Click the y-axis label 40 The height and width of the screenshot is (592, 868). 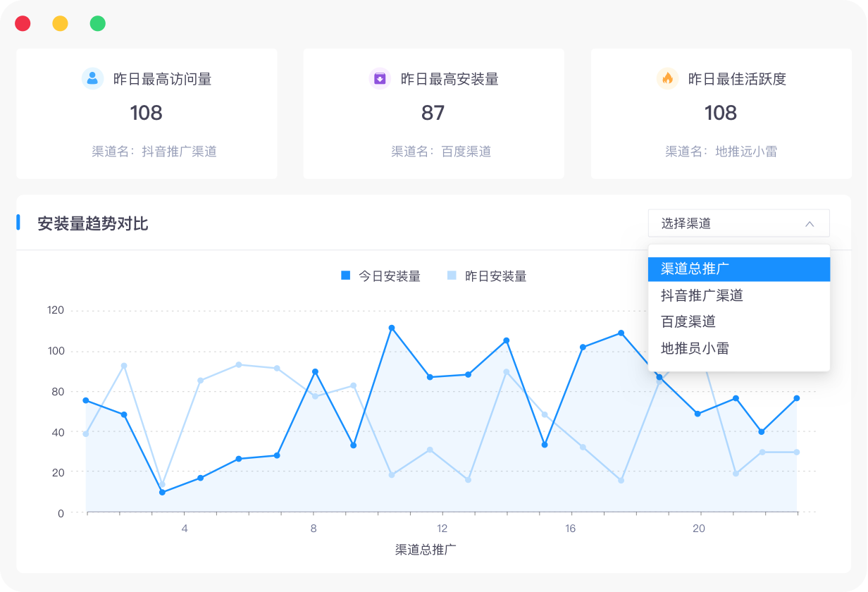tap(58, 432)
